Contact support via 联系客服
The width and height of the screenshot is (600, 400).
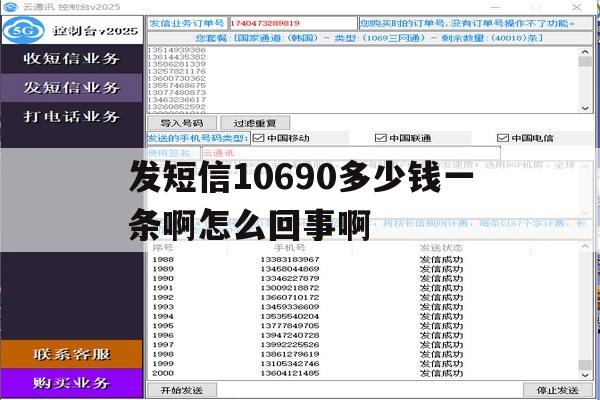pyautogui.click(x=72, y=354)
